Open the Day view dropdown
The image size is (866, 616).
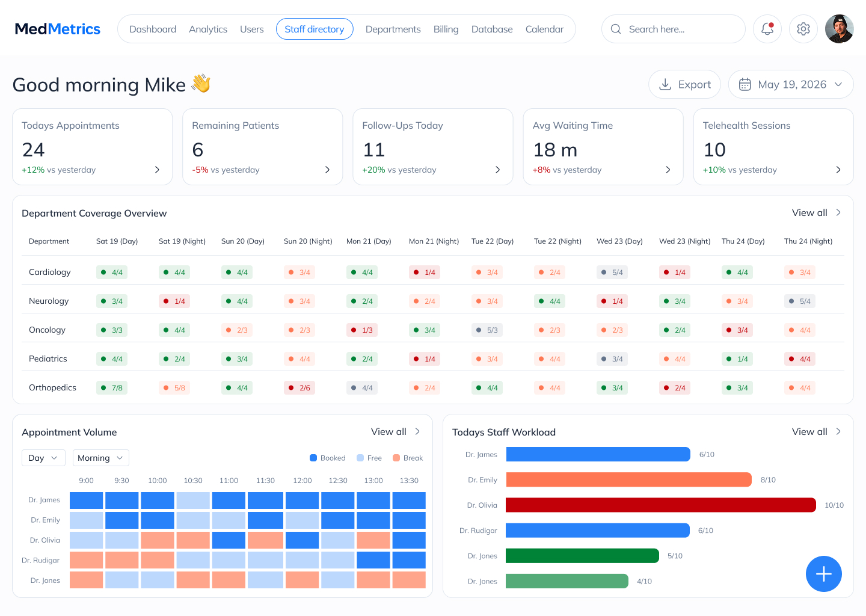43,458
